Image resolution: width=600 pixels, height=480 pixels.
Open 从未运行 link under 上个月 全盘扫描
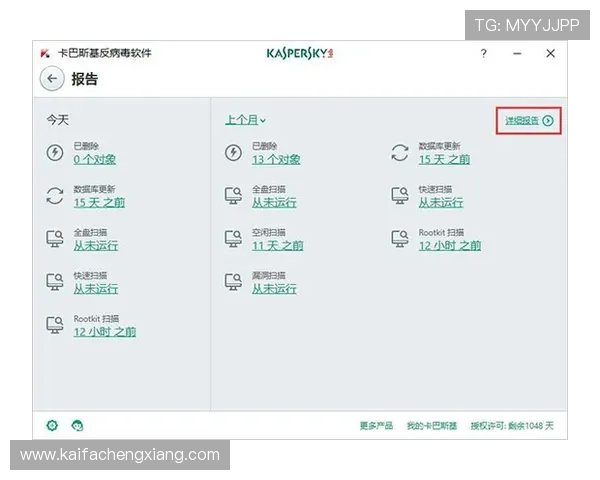tap(274, 202)
